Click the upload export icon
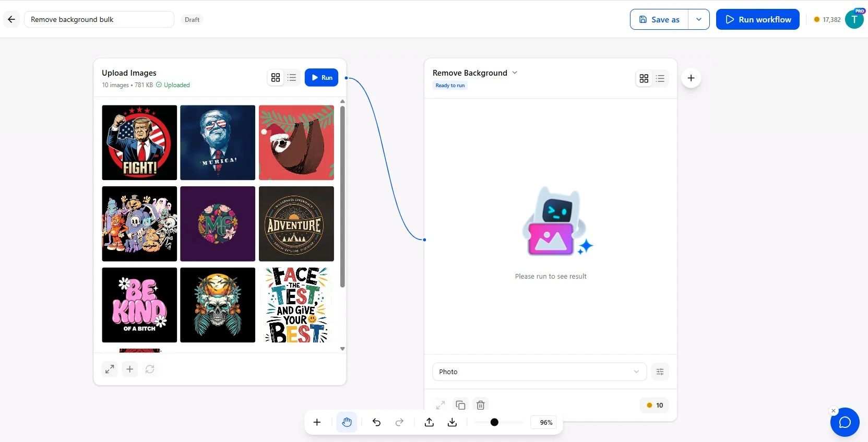 pos(430,422)
